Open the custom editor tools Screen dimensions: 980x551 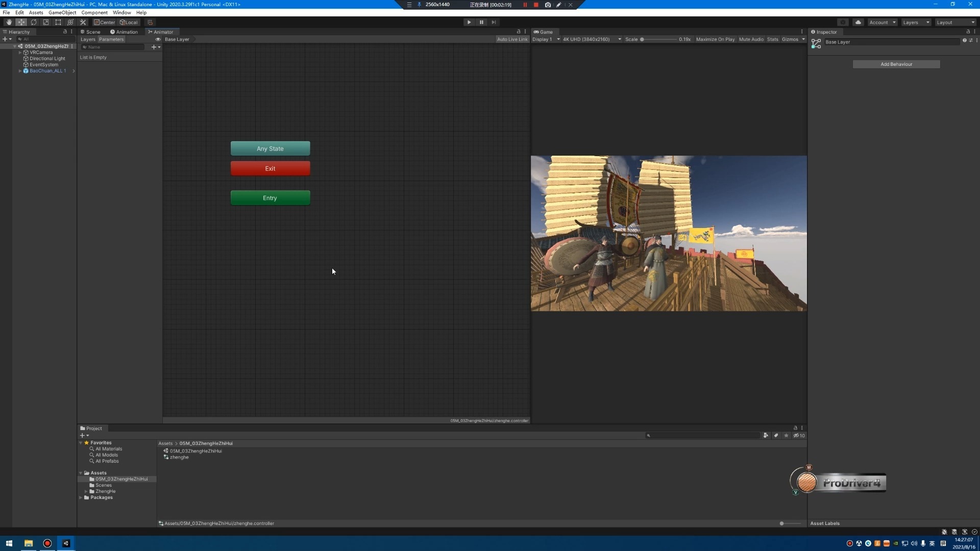[x=83, y=22]
